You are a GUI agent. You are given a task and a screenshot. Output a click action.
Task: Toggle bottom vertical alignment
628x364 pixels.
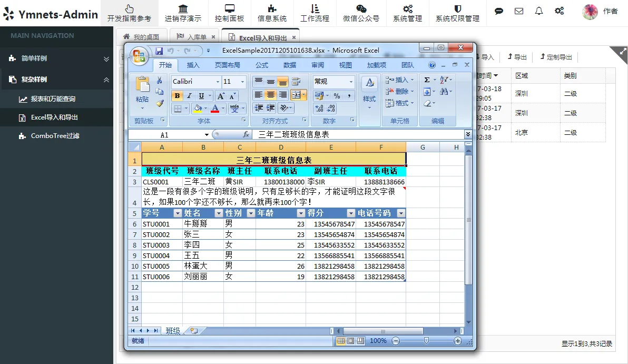(x=283, y=82)
